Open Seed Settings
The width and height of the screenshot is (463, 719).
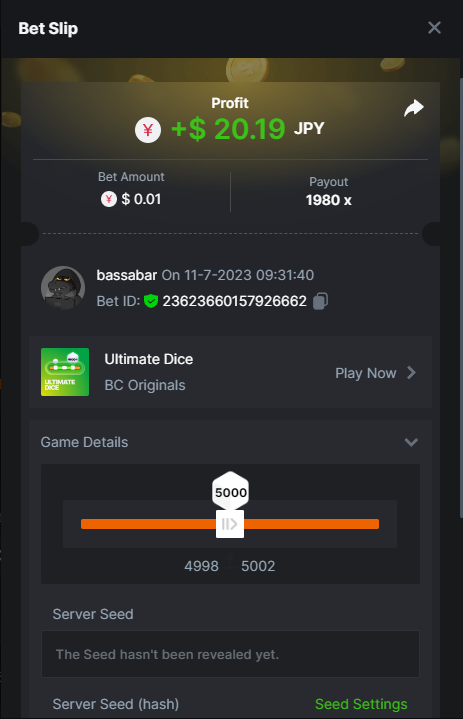pyautogui.click(x=361, y=704)
